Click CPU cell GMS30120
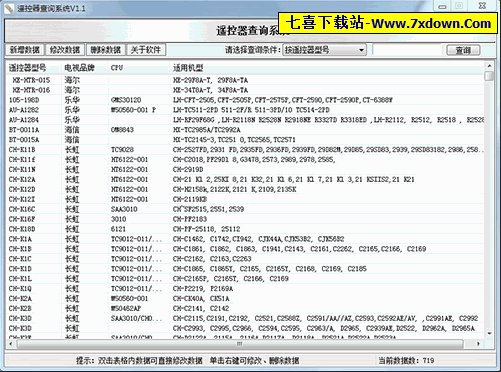501x372 pixels. tap(126, 100)
